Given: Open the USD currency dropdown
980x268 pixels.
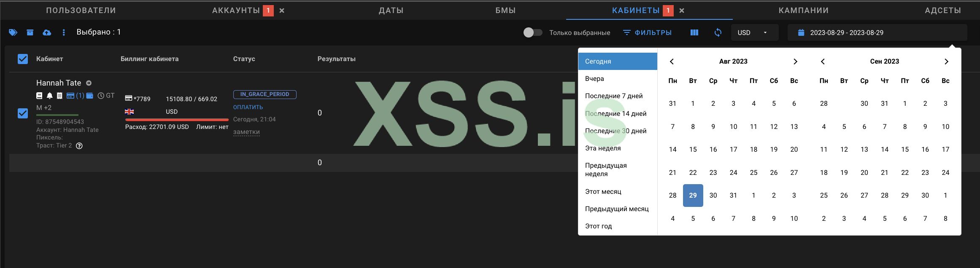Looking at the screenshot, I should 754,32.
